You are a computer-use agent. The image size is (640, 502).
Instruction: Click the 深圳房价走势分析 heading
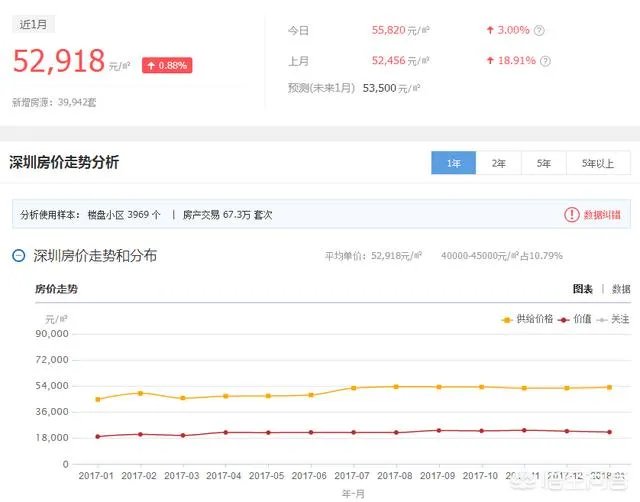click(x=64, y=162)
